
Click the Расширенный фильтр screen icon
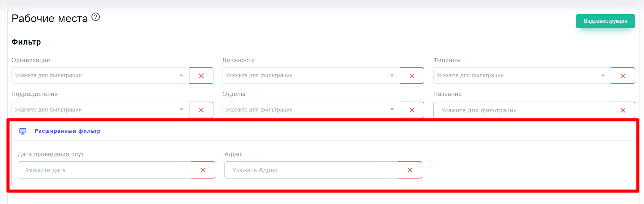click(x=23, y=131)
